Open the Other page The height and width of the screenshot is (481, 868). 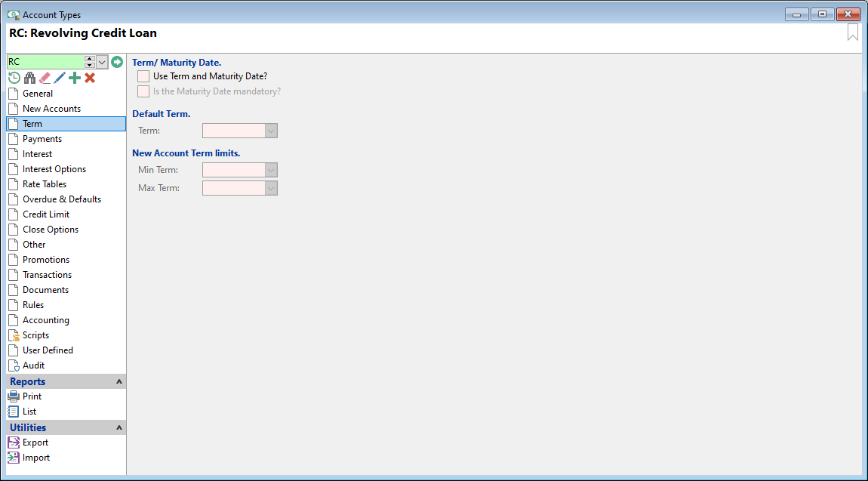[x=66, y=245]
